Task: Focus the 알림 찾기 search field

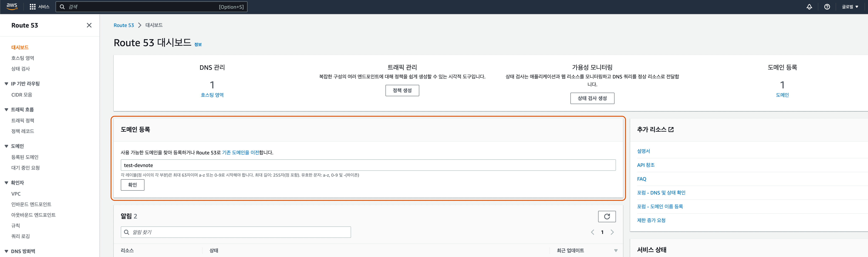Action: point(236,232)
